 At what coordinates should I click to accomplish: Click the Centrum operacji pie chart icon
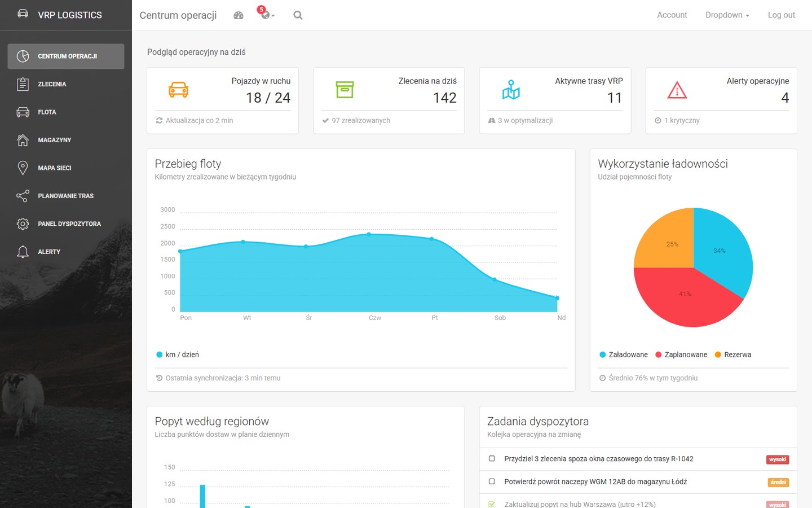point(23,56)
